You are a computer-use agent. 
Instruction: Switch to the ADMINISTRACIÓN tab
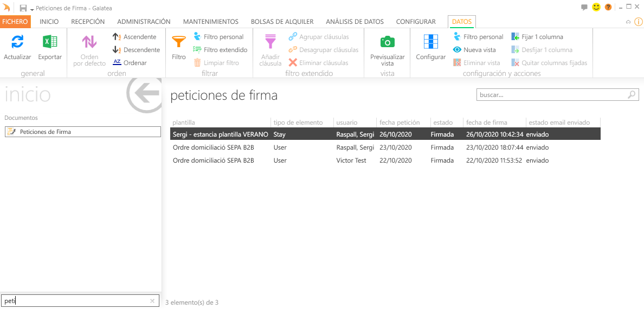[x=144, y=22]
